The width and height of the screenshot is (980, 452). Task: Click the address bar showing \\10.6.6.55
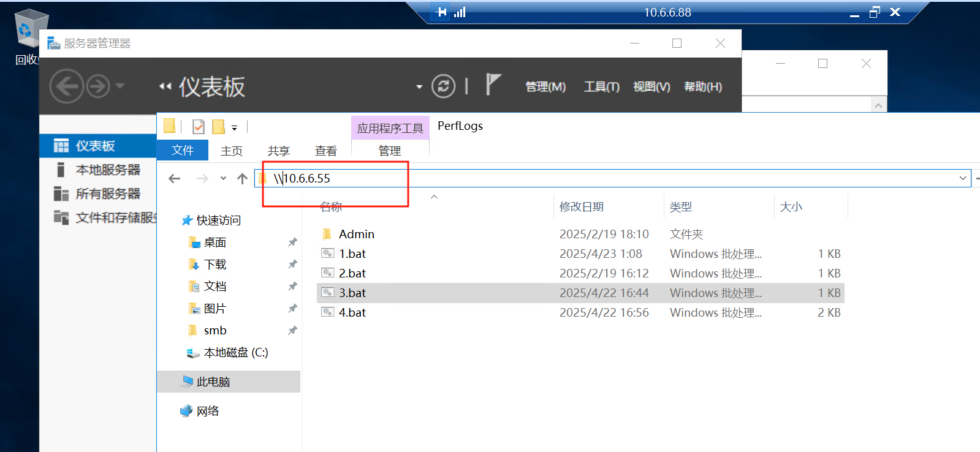coord(613,178)
